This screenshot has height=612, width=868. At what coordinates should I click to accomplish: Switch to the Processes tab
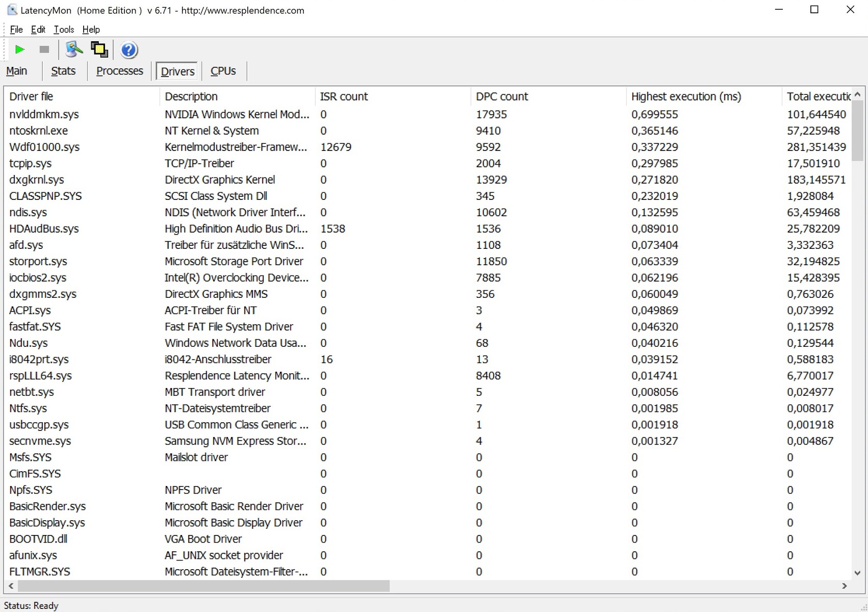pyautogui.click(x=120, y=71)
